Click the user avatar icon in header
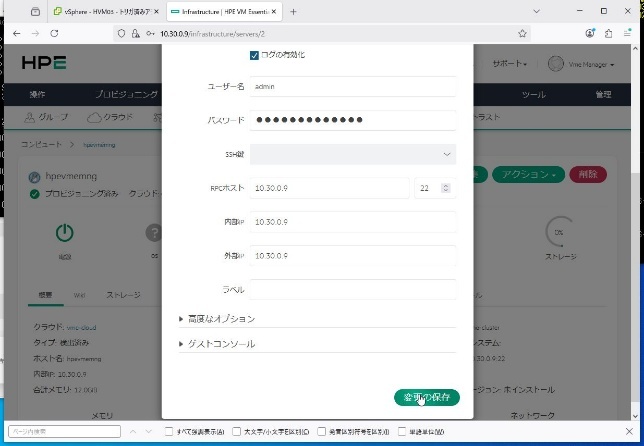Viewport: 644px width, 446px height. (556, 64)
